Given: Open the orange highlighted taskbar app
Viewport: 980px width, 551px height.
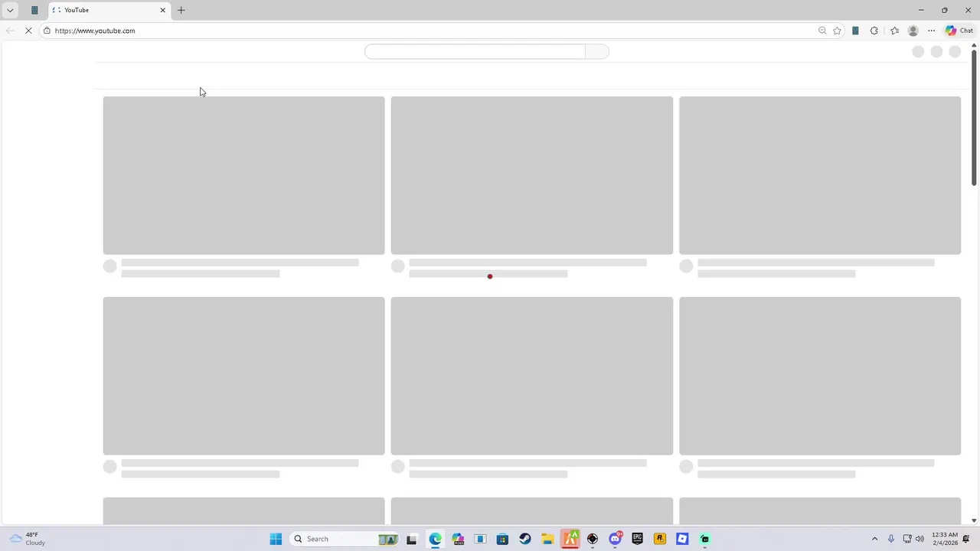Looking at the screenshot, I should coord(570,539).
